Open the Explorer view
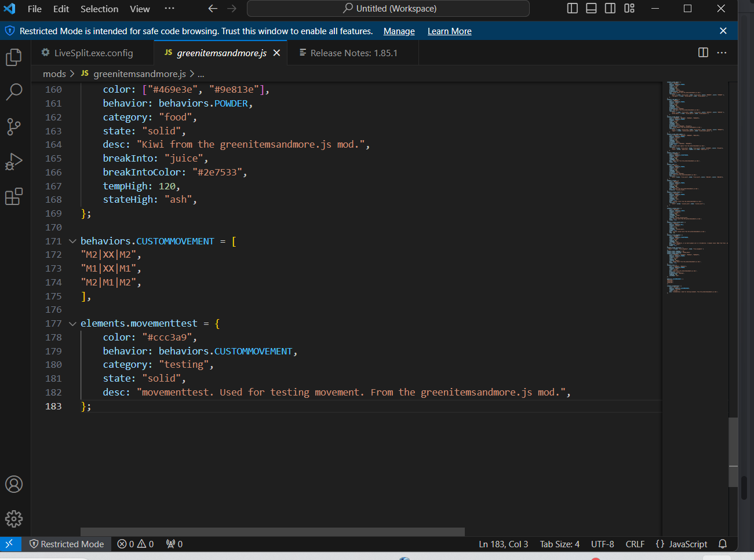Screen dimensions: 754x560 pos(14,57)
